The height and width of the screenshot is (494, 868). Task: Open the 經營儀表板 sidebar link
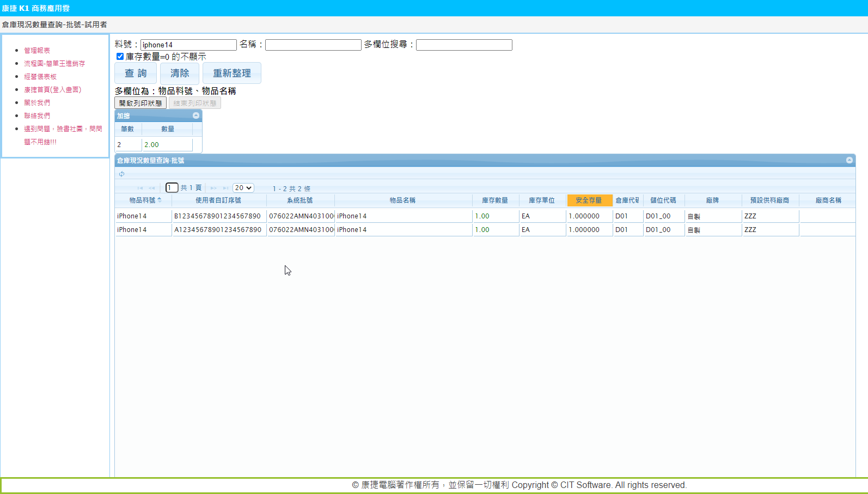pyautogui.click(x=40, y=77)
